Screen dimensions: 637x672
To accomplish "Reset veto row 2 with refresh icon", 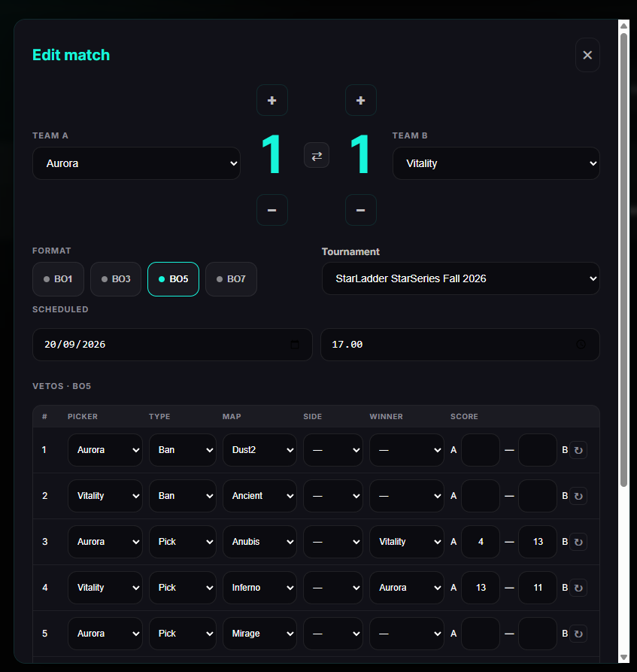I will coord(578,496).
